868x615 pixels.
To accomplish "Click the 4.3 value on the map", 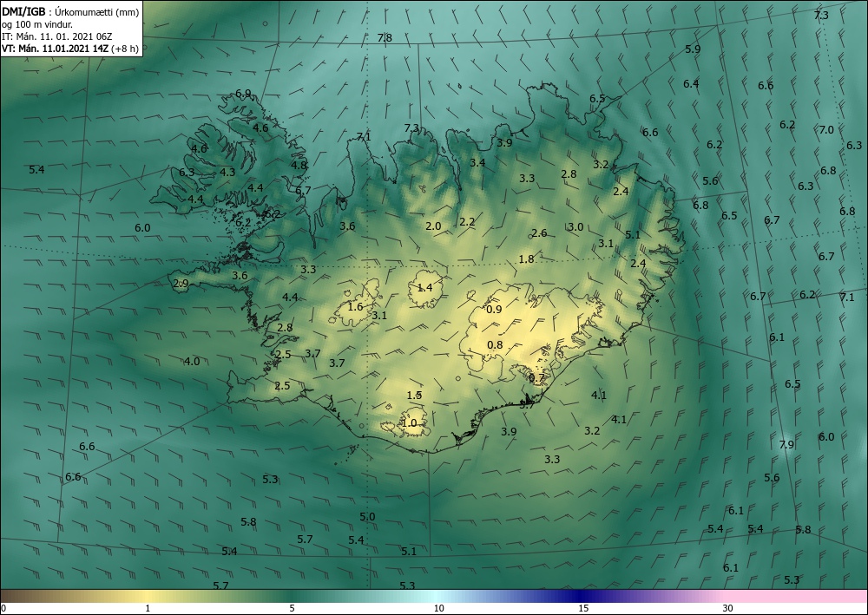I will tap(227, 172).
